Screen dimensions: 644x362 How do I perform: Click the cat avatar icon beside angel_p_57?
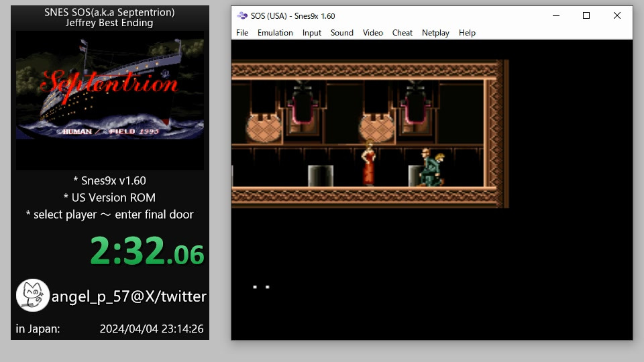tap(32, 296)
